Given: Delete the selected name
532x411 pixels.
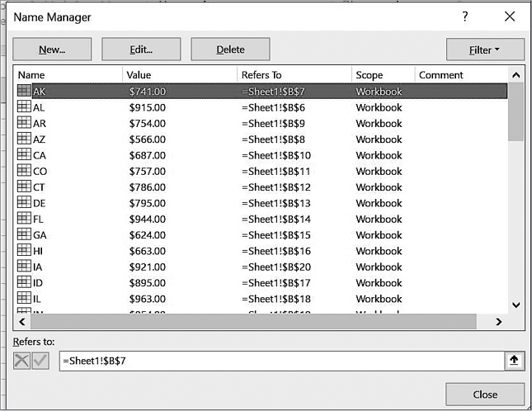Looking at the screenshot, I should click(x=230, y=50).
